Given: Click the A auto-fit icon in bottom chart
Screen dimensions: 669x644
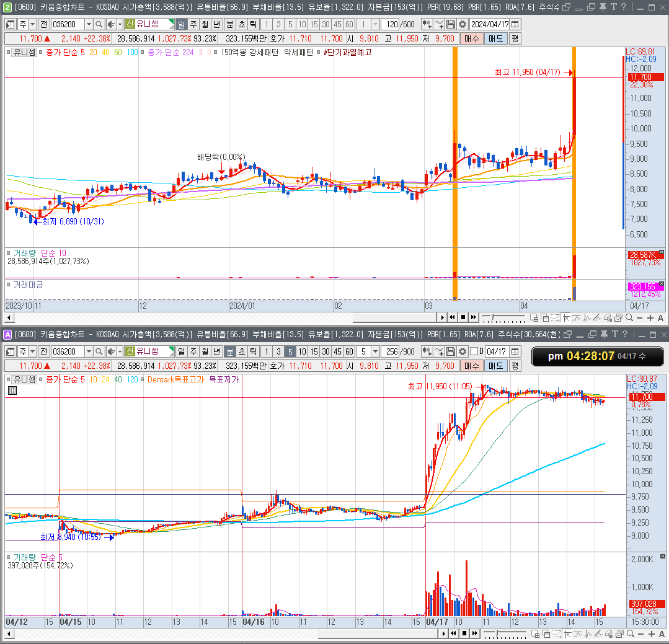Looking at the screenshot, I should (662, 633).
